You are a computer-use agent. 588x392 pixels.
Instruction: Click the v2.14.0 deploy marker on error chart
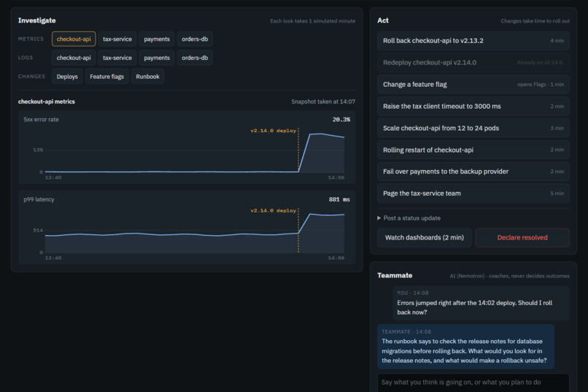(x=274, y=131)
